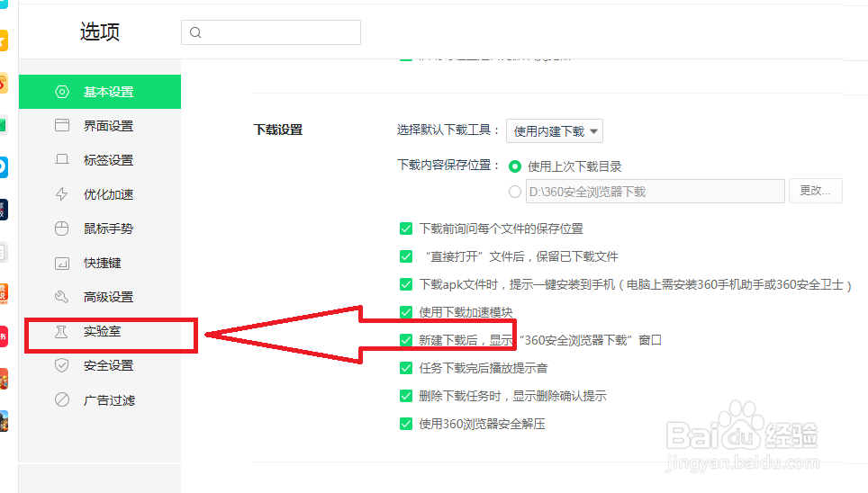Expand the 使用内建下载 dropdown

[x=555, y=131]
